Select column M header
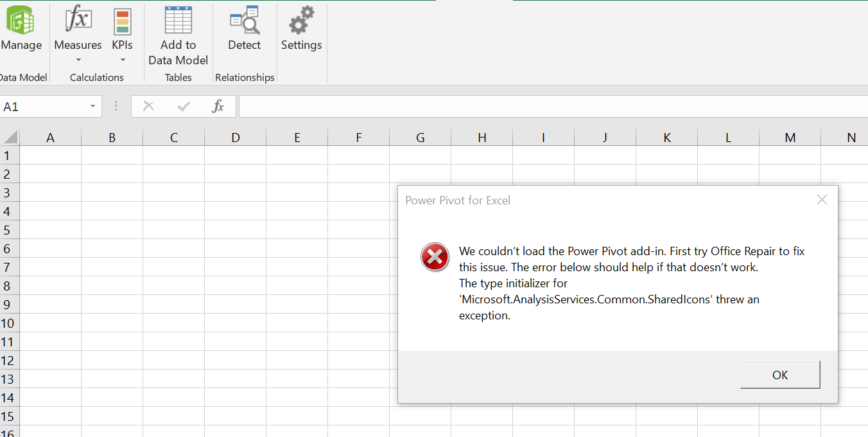The width and height of the screenshot is (868, 437). point(790,137)
